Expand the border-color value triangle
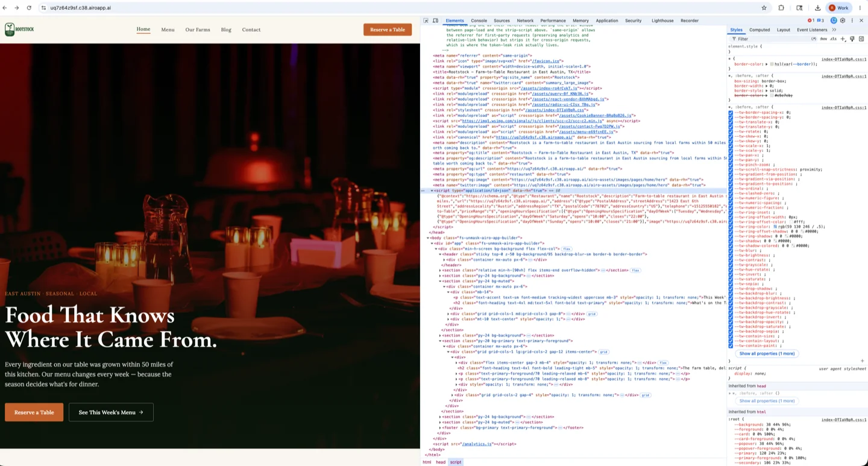The height and width of the screenshot is (466, 868). point(767,64)
